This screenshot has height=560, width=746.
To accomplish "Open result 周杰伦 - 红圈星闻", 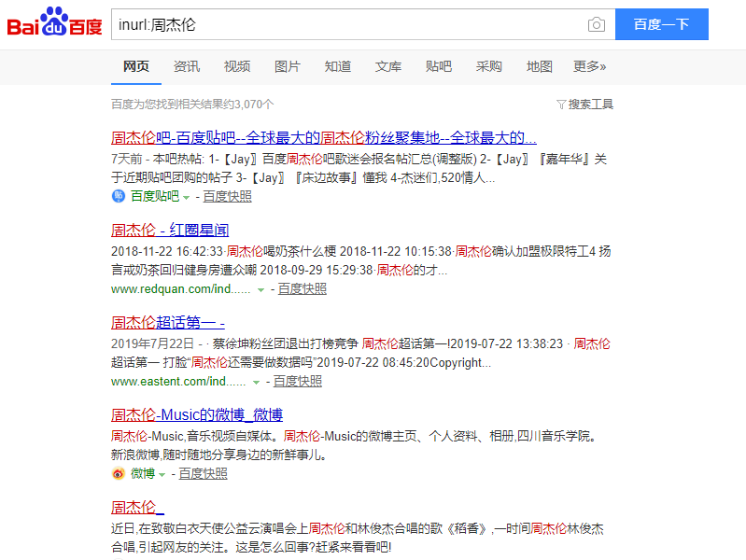I will pyautogui.click(x=170, y=231).
